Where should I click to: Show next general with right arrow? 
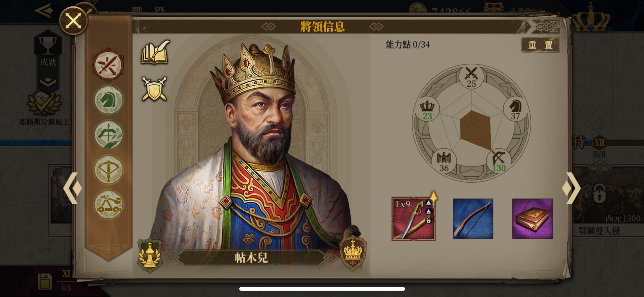tap(571, 188)
